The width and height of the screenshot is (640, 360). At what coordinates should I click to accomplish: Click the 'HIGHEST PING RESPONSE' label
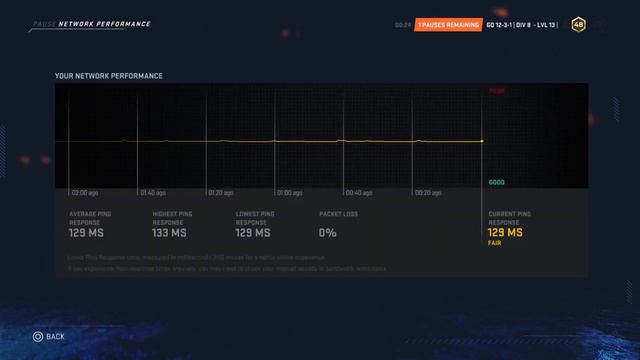coord(172,218)
